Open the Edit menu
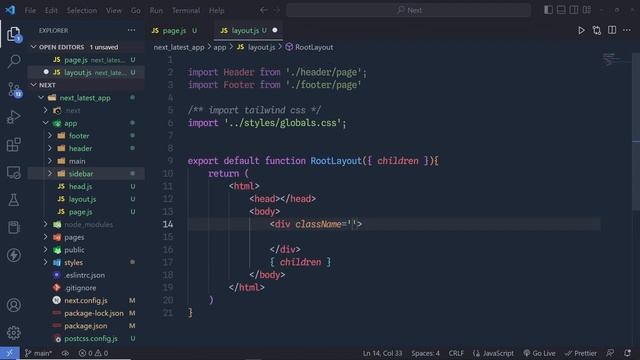 [x=51, y=10]
